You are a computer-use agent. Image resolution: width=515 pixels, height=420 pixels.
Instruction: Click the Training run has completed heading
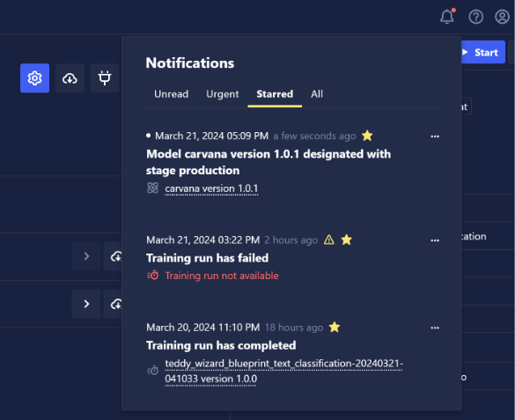(x=221, y=345)
